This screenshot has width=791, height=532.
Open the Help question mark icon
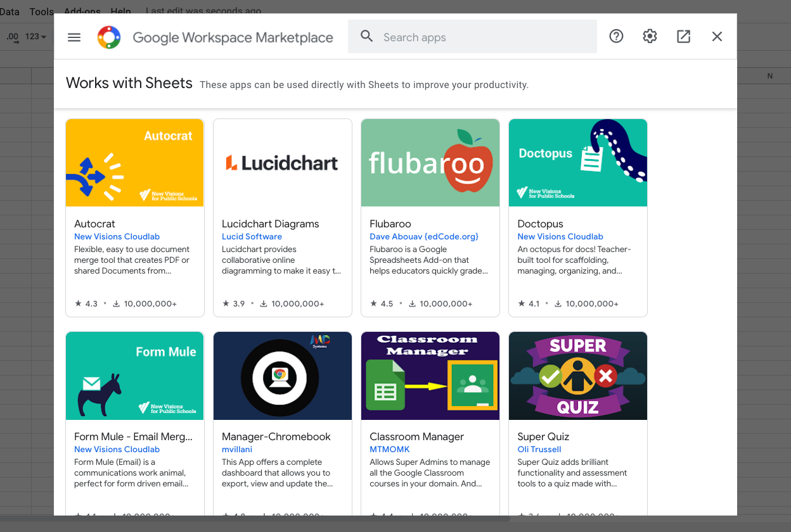[616, 37]
